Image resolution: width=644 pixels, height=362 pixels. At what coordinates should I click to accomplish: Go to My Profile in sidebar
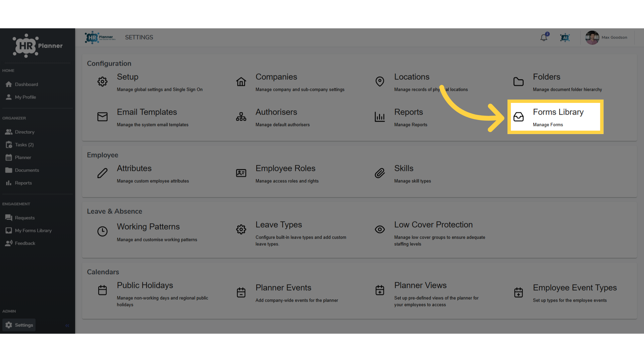[21, 97]
